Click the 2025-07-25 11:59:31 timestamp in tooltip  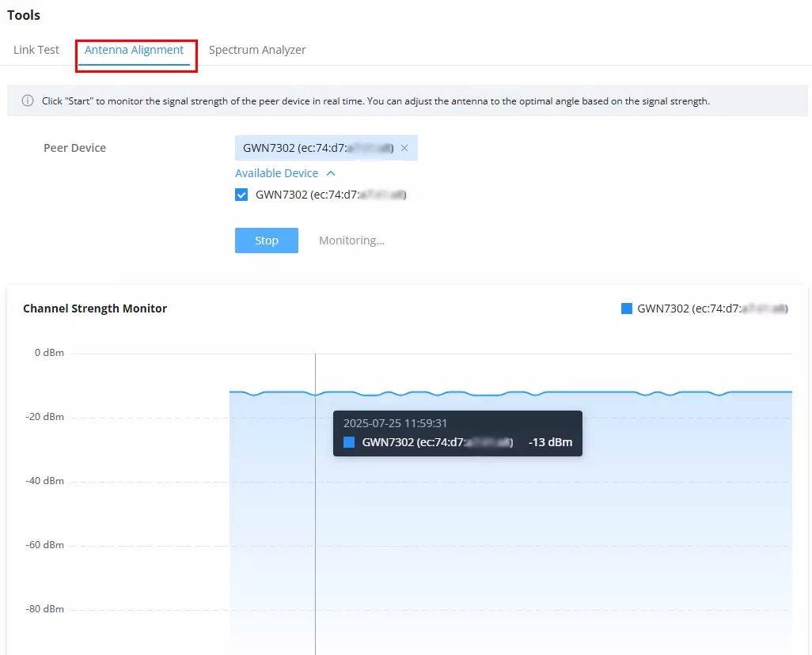click(395, 423)
